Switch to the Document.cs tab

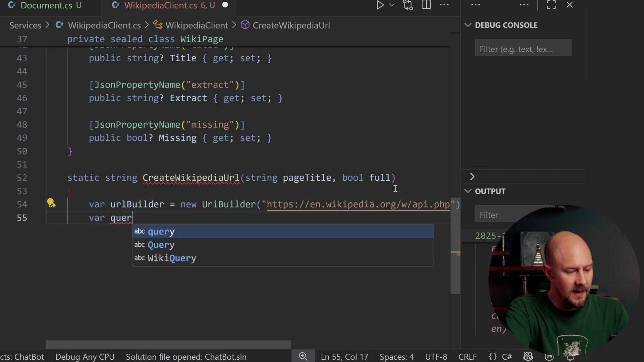pos(46,5)
